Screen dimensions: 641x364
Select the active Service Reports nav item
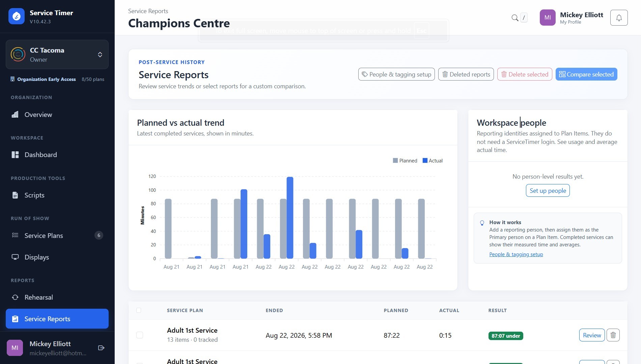coord(57,318)
